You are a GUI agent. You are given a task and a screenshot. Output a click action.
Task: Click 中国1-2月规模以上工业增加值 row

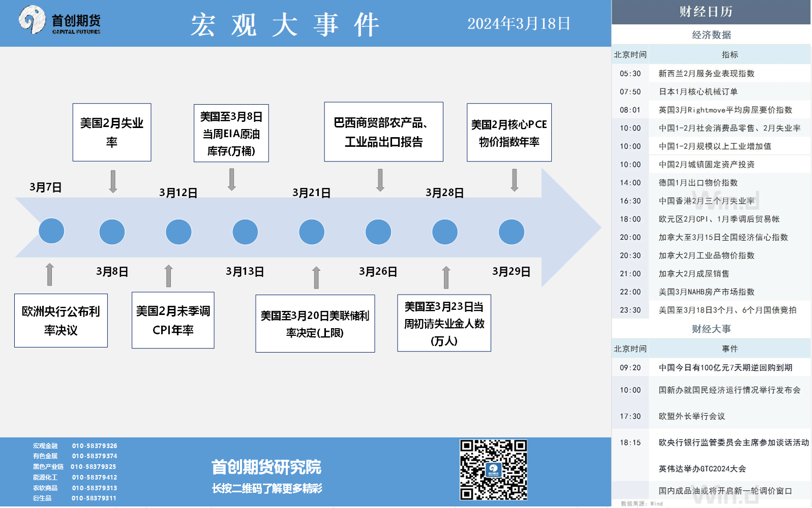[711, 146]
